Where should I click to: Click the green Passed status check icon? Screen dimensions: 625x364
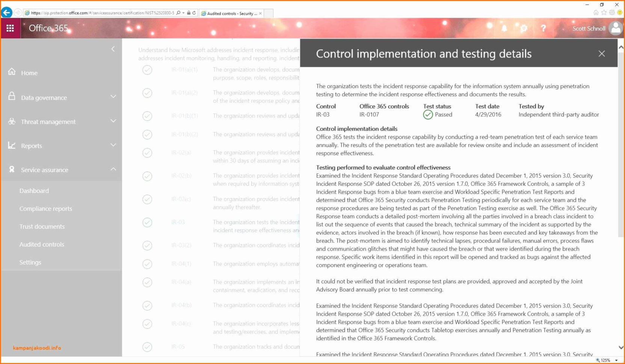pos(428,114)
